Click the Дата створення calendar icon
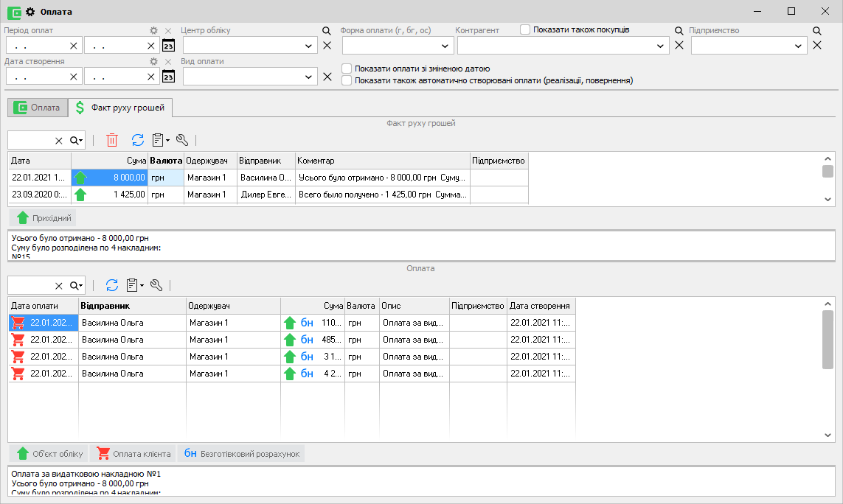 168,76
